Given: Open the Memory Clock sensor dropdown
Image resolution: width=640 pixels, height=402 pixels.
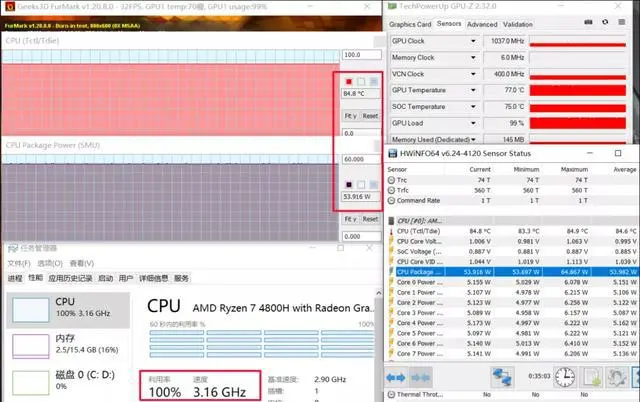Looking at the screenshot, I should click(x=473, y=58).
